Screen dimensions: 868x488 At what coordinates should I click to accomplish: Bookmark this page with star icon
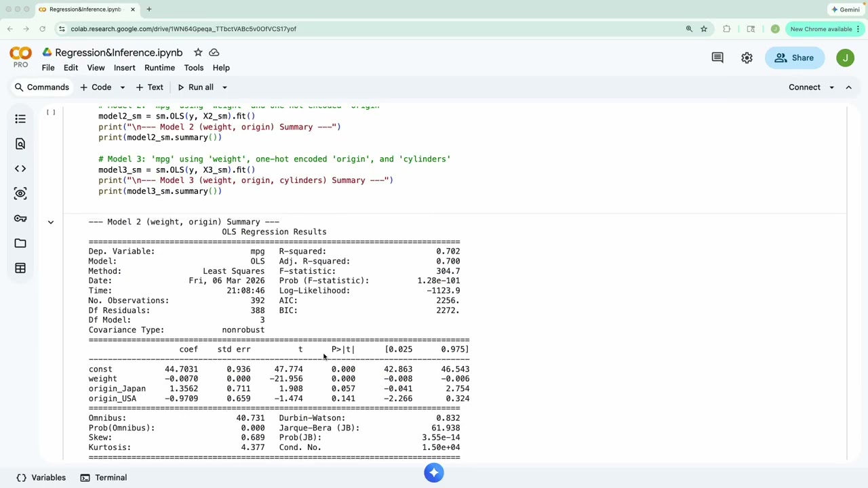(704, 28)
